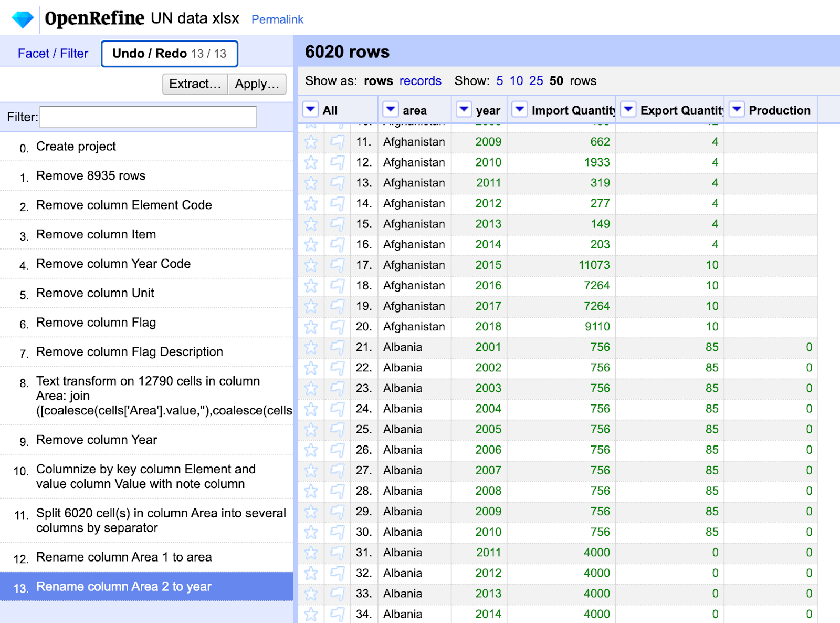This screenshot has width=840, height=623.
Task: Switch to the Facet / Filter tab
Action: [53, 54]
